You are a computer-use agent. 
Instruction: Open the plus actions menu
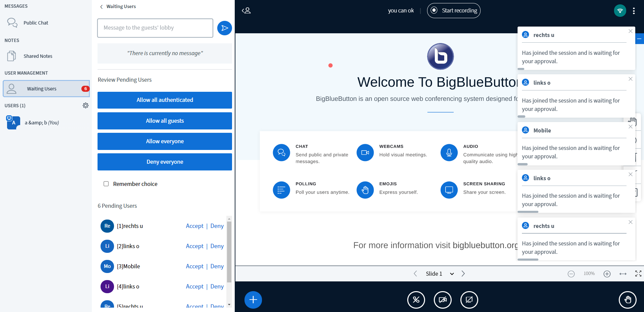point(253,300)
